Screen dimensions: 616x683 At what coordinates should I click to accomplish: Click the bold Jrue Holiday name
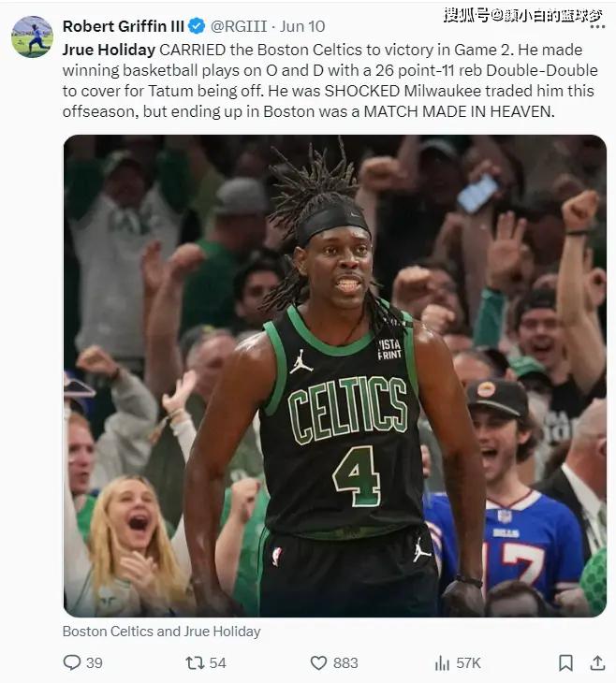109,50
